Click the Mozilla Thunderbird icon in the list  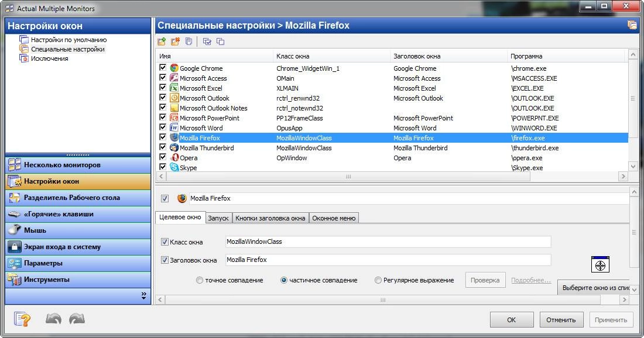point(174,148)
